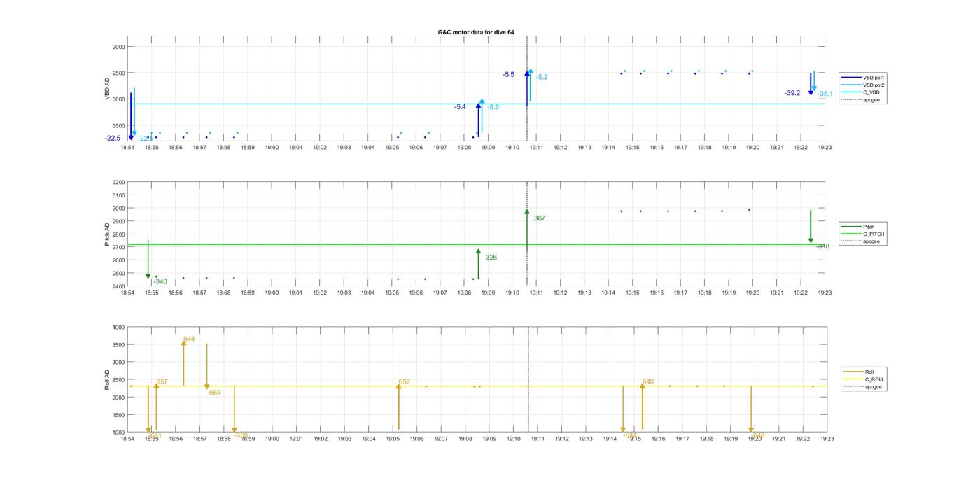Click the "652" roll data label
This screenshot has height=485, width=980.
pos(405,382)
